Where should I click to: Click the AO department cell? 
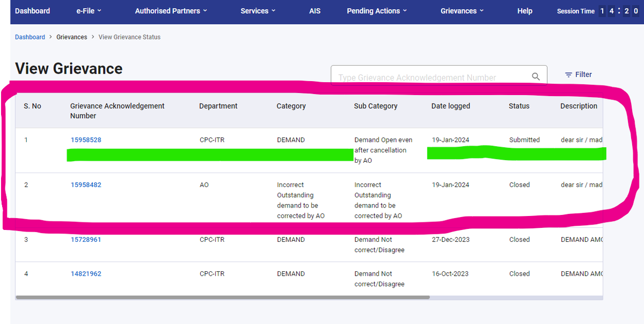(204, 185)
